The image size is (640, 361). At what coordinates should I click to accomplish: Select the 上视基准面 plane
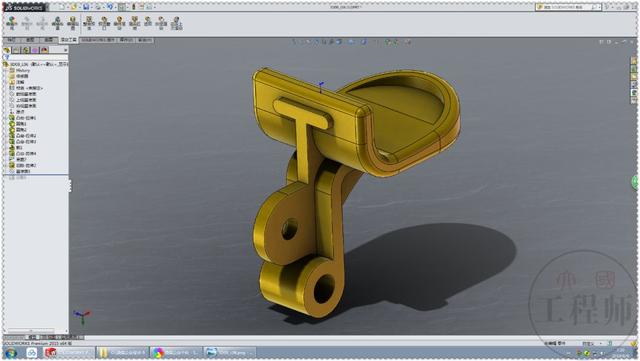(x=26, y=100)
